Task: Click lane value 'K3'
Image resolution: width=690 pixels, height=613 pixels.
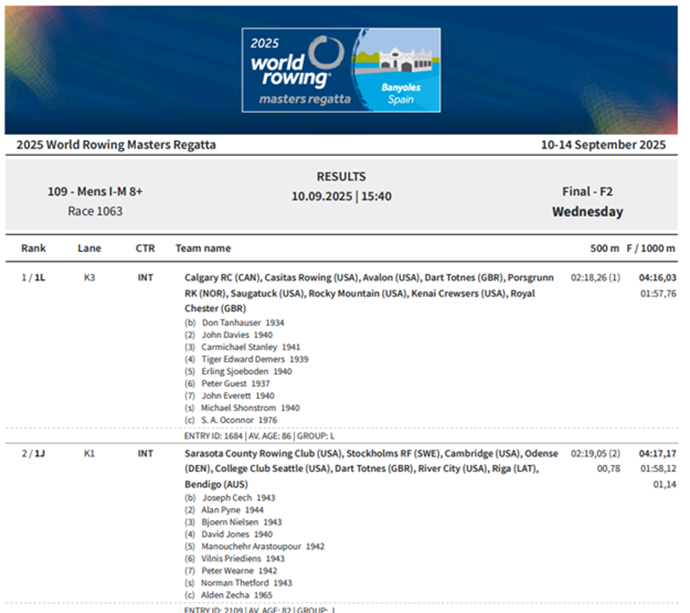Action: click(89, 278)
